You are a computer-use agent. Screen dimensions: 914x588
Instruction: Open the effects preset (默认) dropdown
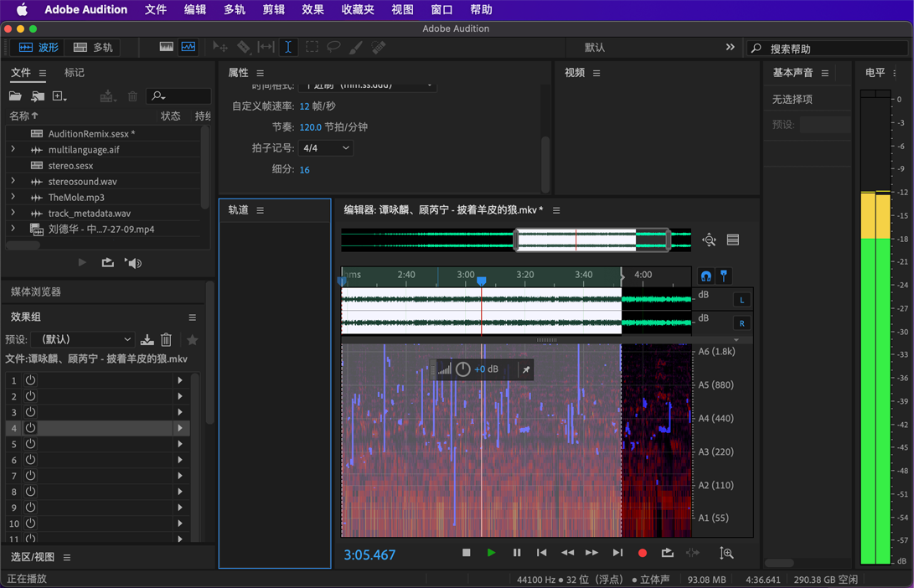tap(82, 340)
